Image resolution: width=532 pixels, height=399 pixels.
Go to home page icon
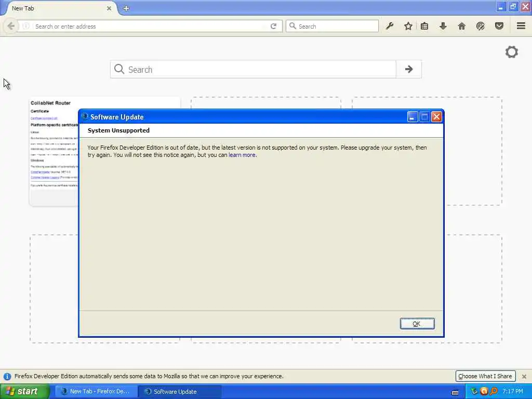pyautogui.click(x=461, y=26)
